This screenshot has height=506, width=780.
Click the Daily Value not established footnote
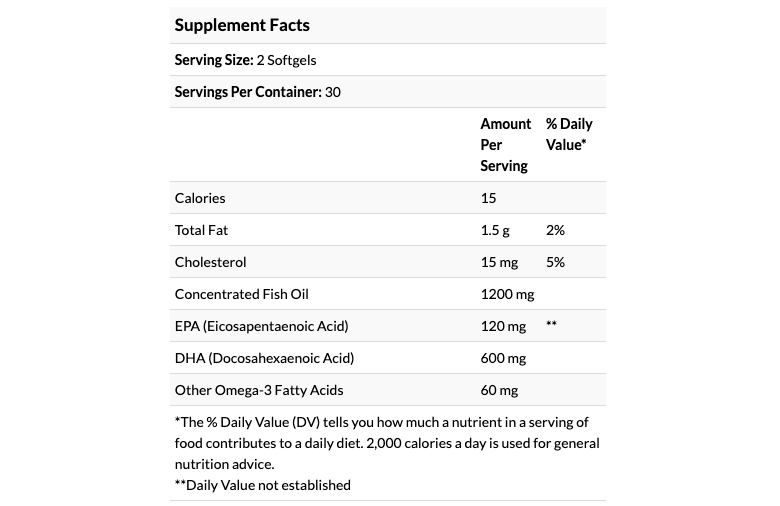pyautogui.click(x=263, y=485)
